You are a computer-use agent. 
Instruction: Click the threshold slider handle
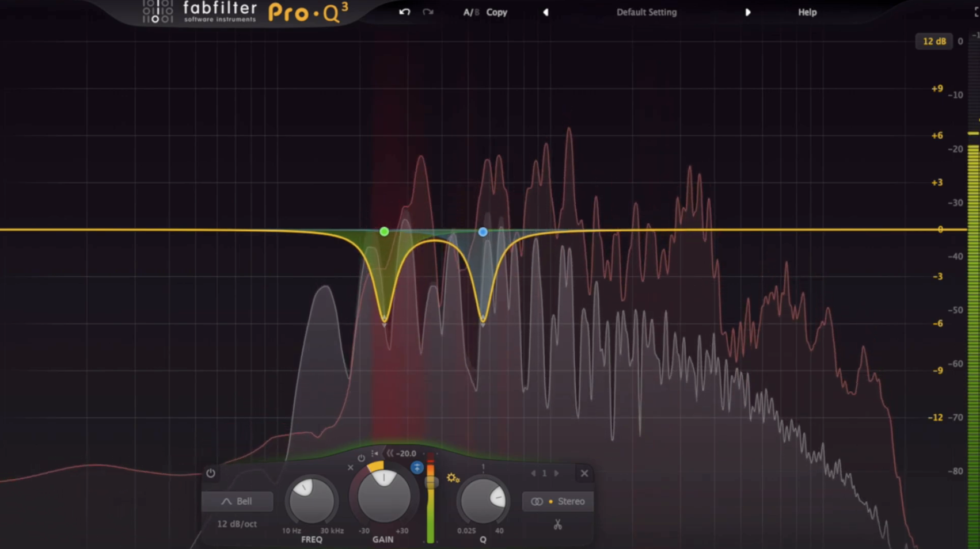[x=431, y=482]
